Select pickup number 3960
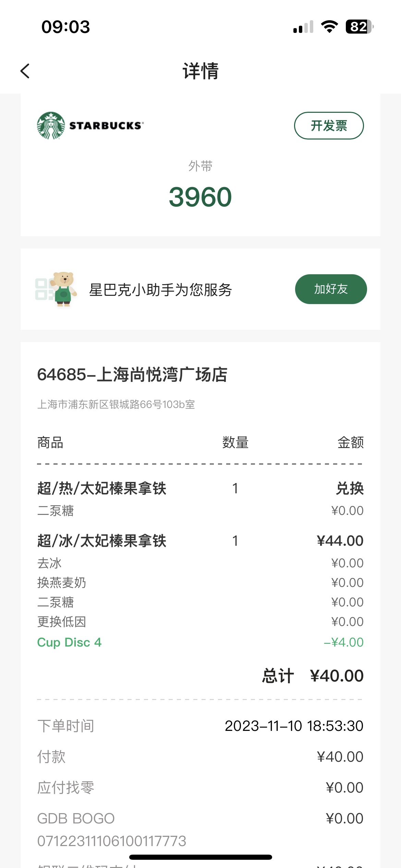Image resolution: width=401 pixels, height=868 pixels. tap(200, 197)
